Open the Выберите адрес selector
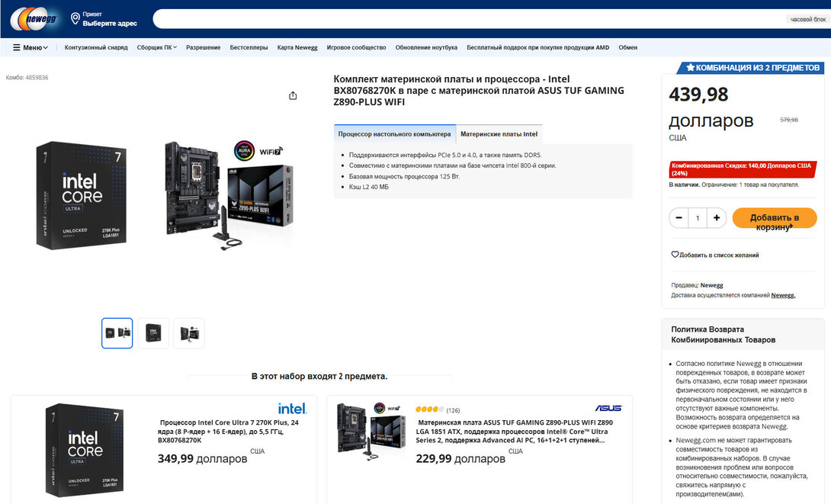 [x=110, y=24]
